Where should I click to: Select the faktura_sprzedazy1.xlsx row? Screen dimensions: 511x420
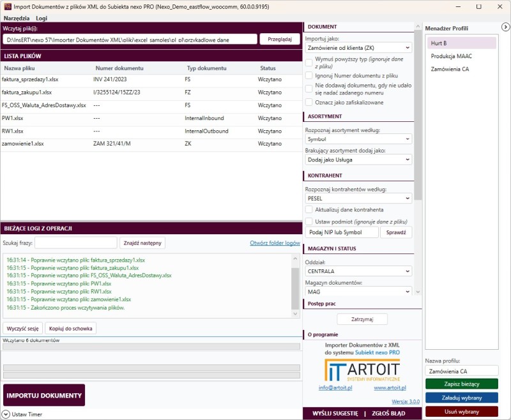pos(151,79)
